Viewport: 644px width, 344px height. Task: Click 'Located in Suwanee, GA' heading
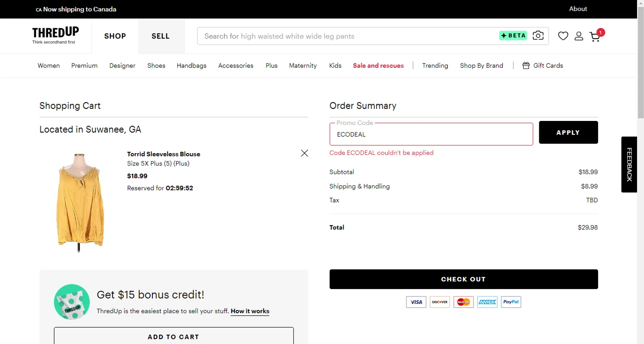point(90,129)
